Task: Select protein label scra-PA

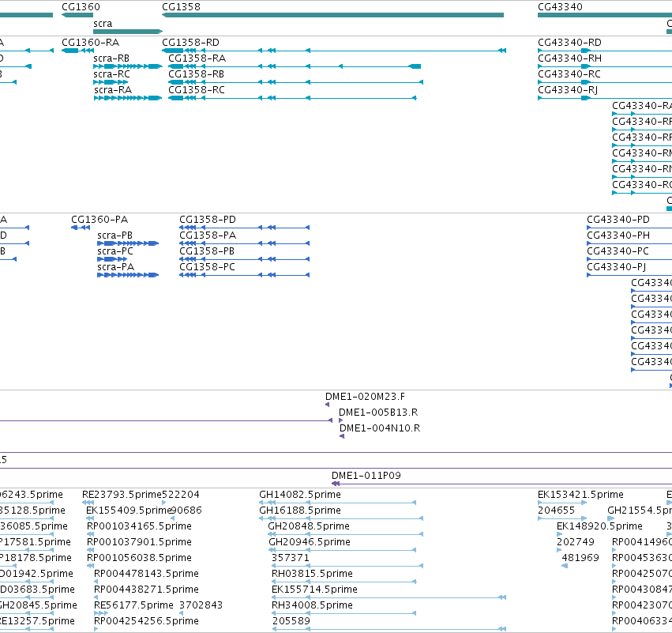Action: pos(116,267)
